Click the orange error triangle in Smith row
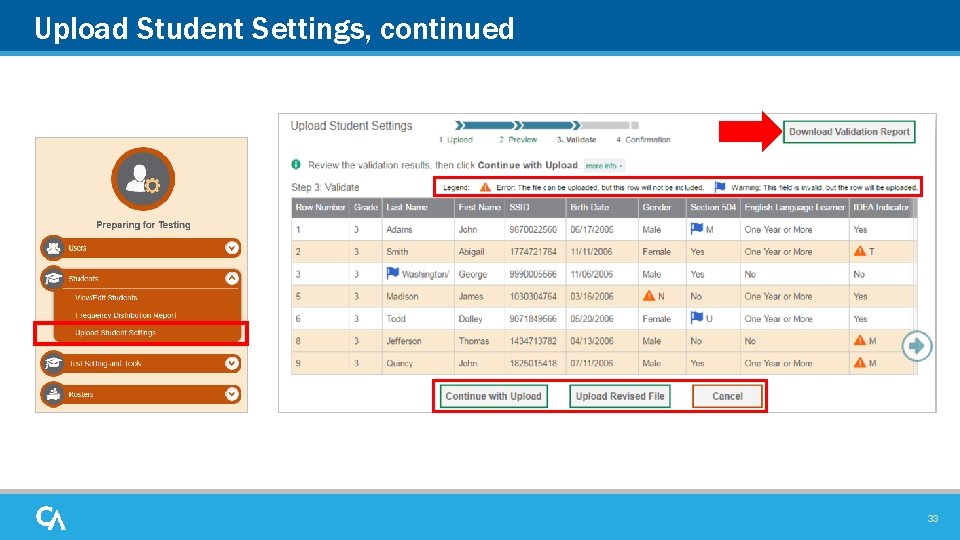The height and width of the screenshot is (540, 960). pos(860,251)
